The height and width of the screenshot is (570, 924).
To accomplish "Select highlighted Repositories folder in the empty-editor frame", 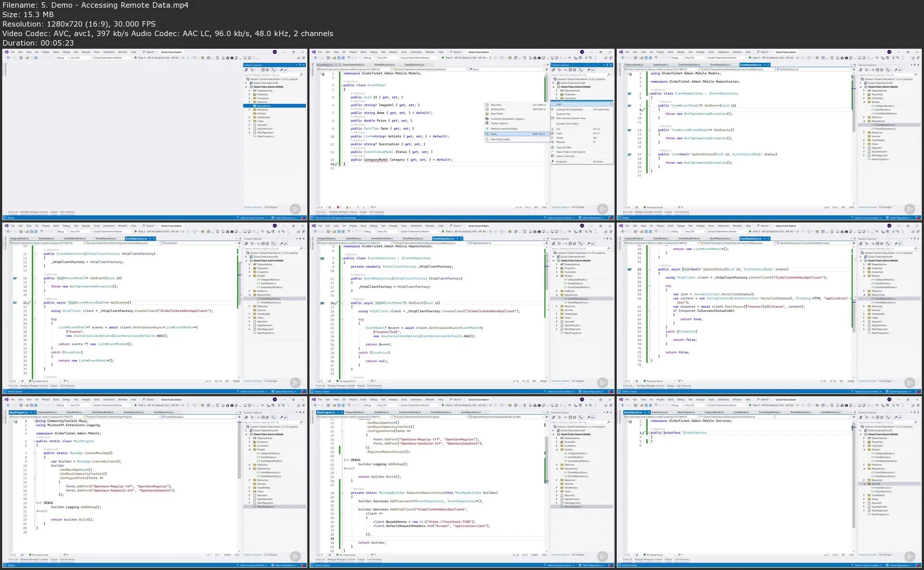I will [x=275, y=106].
